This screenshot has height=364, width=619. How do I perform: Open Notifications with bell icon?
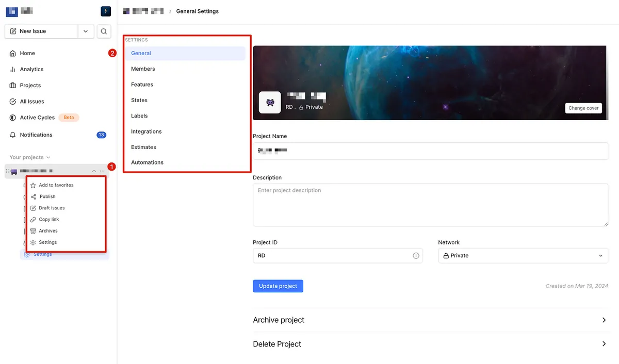click(x=36, y=135)
